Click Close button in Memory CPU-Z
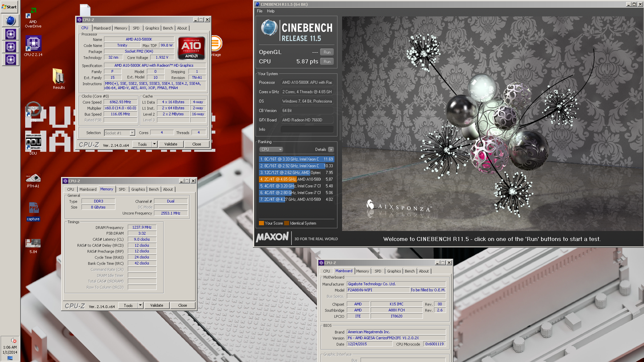644x362 pixels. tap(182, 305)
